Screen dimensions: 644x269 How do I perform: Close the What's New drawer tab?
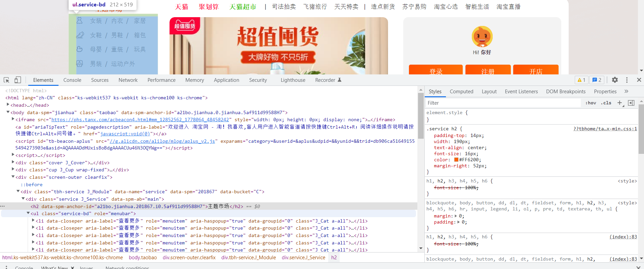[x=72, y=268]
